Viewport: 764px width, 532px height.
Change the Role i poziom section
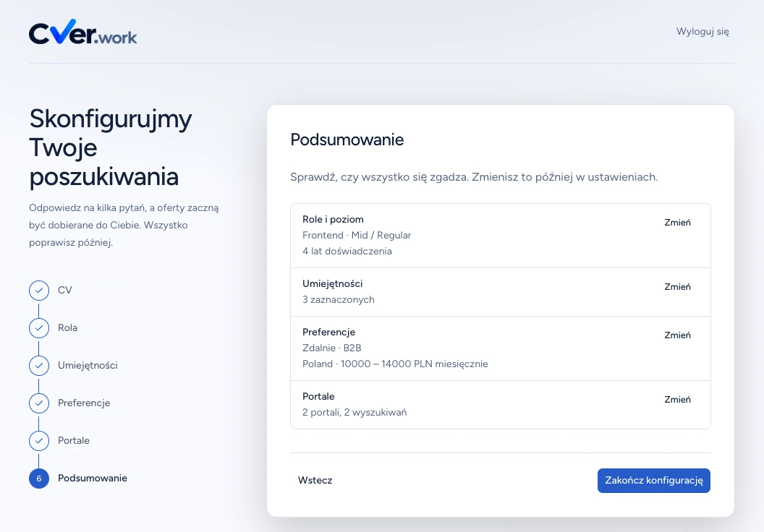[x=677, y=223]
